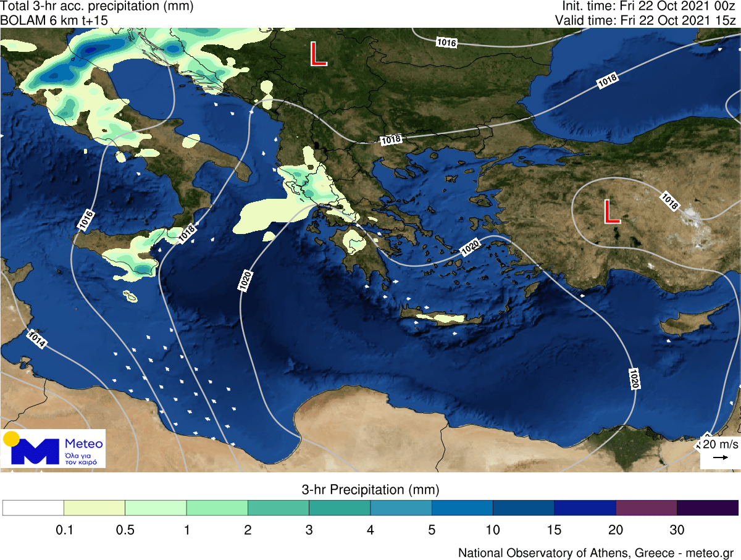Click the pale yellow 0.1–0.5 mm legend swatch

(x=94, y=508)
